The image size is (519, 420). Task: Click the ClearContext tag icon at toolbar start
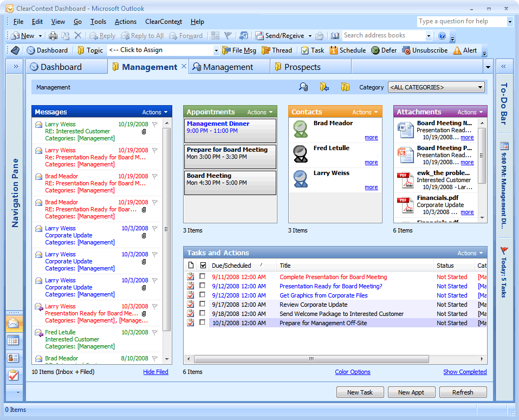[x=15, y=50]
